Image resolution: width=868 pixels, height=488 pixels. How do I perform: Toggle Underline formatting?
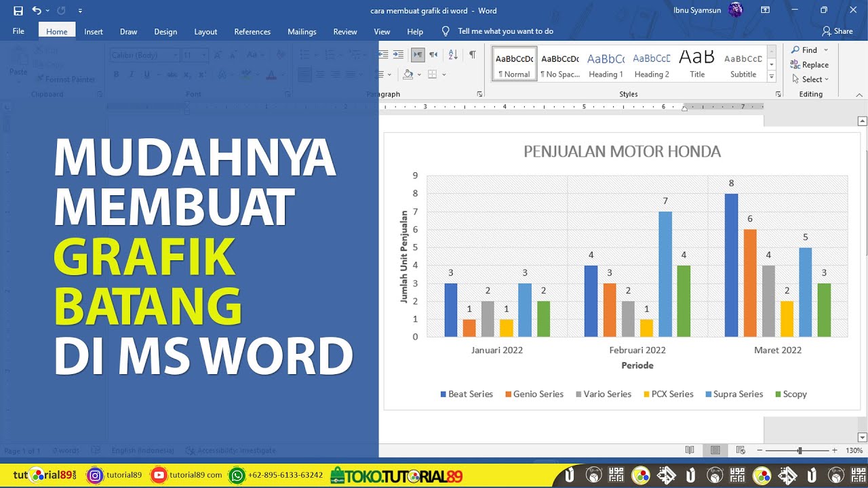146,75
